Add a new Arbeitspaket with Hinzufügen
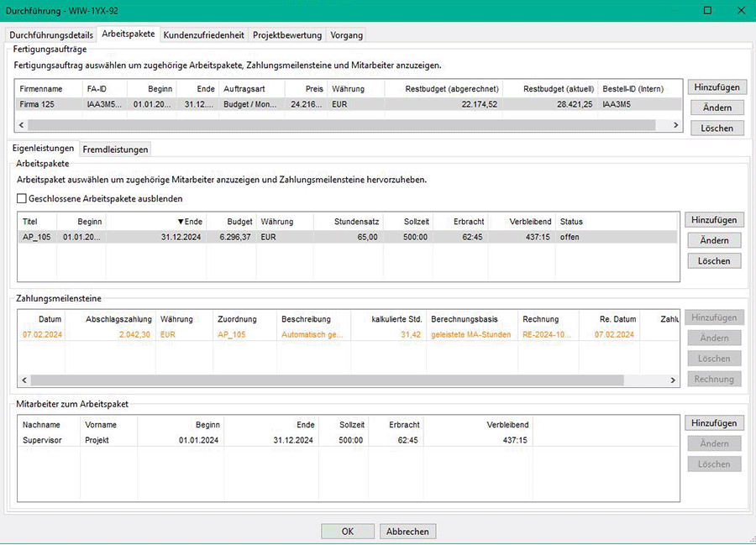 713,220
